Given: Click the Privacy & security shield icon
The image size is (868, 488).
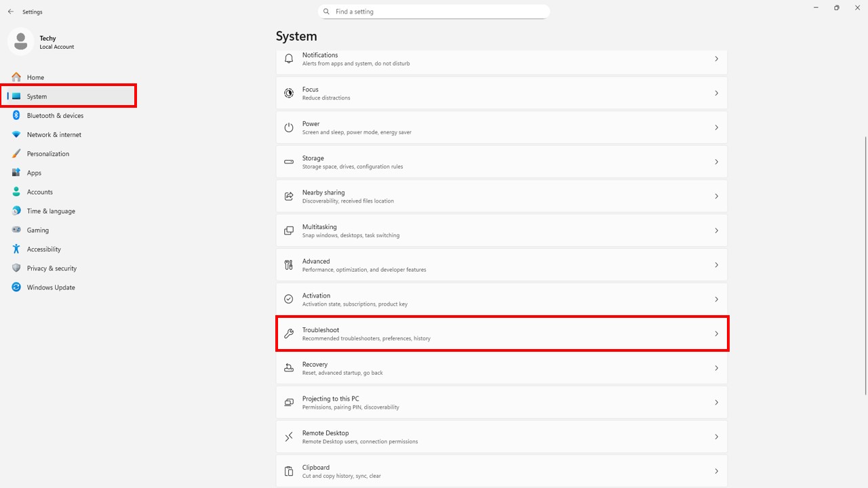Looking at the screenshot, I should [x=16, y=268].
